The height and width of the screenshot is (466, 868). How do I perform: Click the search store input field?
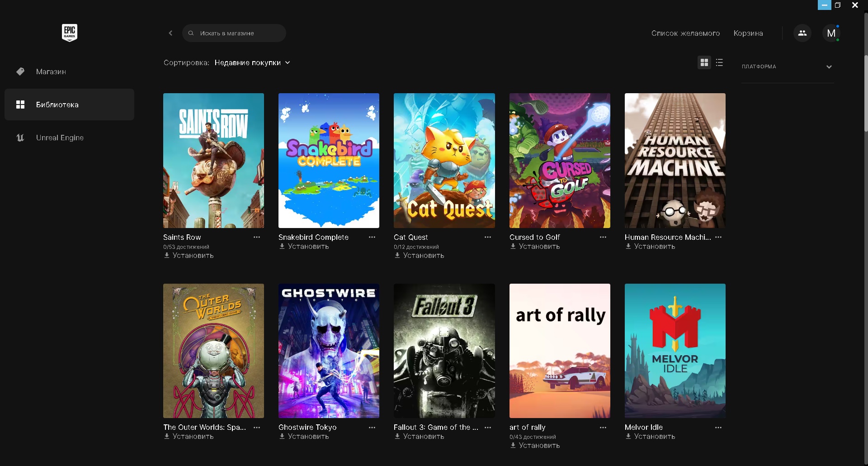[x=234, y=33]
